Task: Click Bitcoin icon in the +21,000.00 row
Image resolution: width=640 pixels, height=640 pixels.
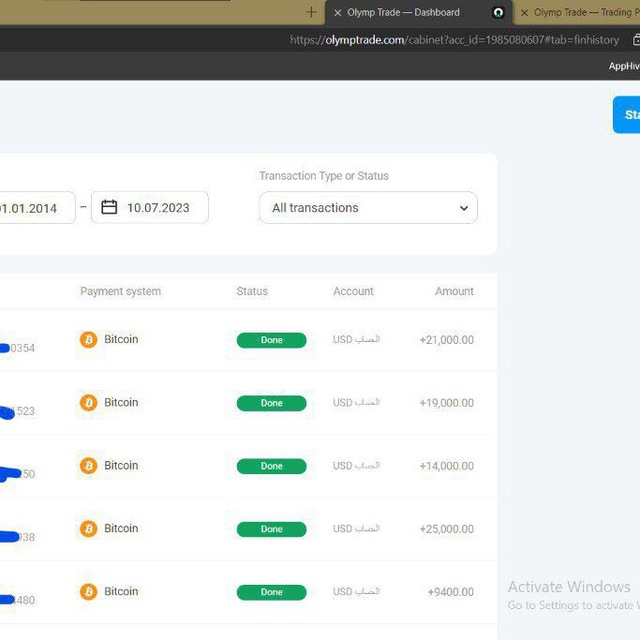Action: point(89,340)
